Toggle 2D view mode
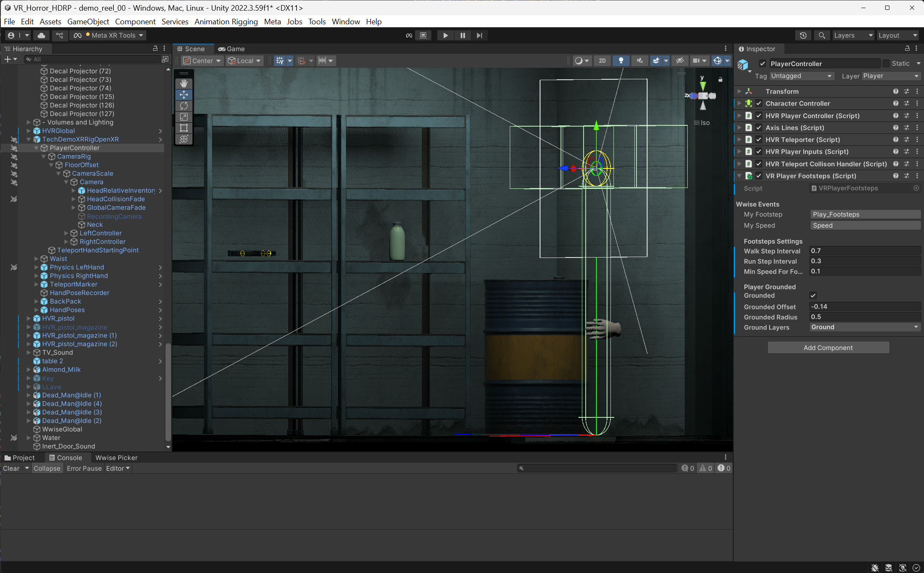This screenshot has width=924, height=573. tap(602, 61)
